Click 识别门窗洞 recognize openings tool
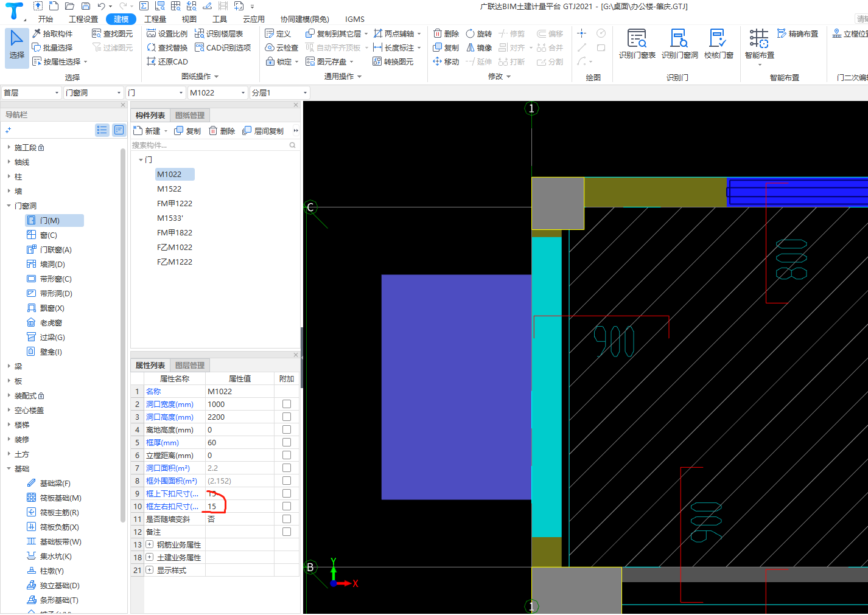868x615 pixels. coord(679,44)
